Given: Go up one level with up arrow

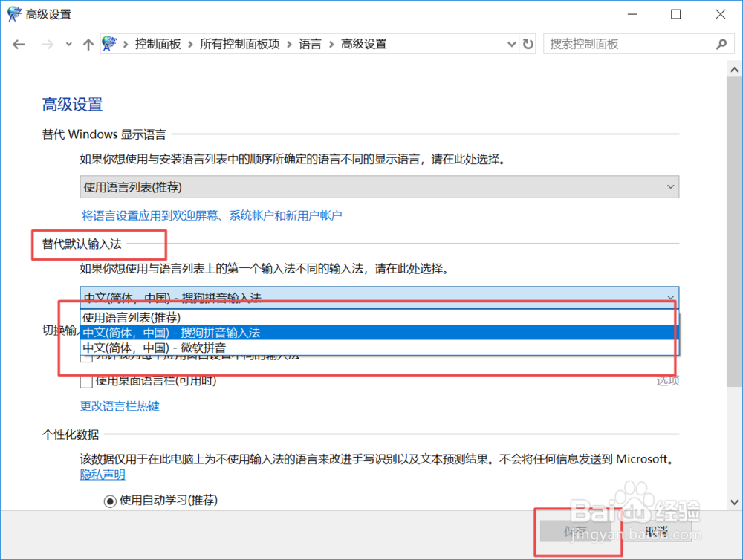Looking at the screenshot, I should [x=88, y=45].
